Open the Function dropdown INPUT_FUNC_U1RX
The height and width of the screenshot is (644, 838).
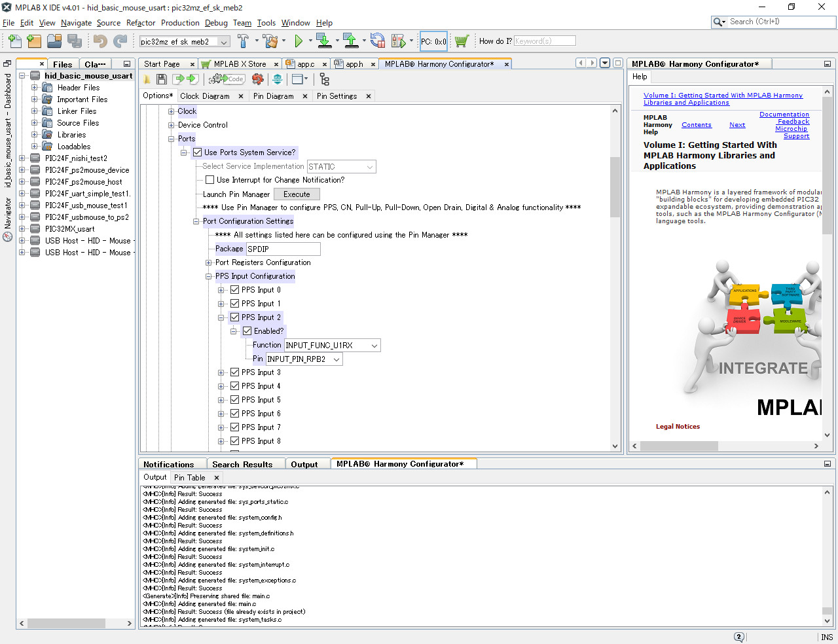click(x=333, y=346)
